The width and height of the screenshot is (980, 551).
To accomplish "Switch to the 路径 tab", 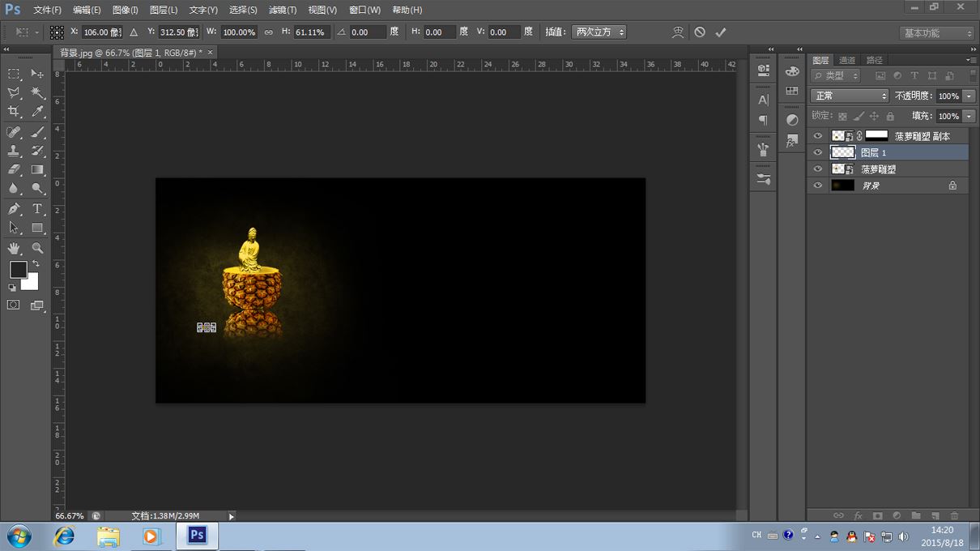I will coord(874,60).
